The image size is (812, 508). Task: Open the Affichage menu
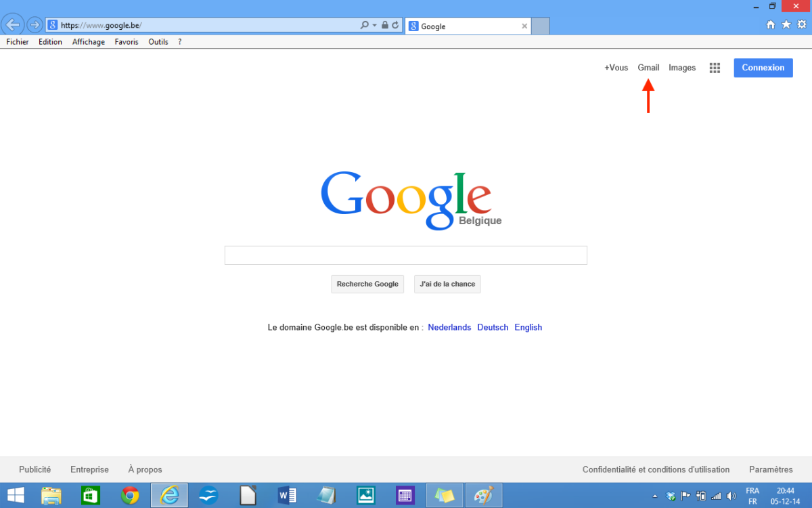coord(89,42)
